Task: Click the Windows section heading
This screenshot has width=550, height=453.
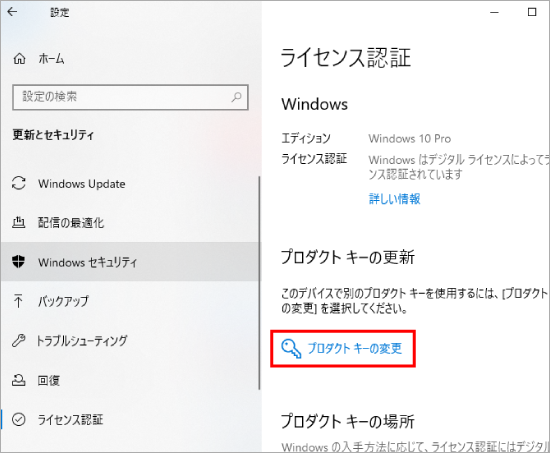Action: (315, 104)
